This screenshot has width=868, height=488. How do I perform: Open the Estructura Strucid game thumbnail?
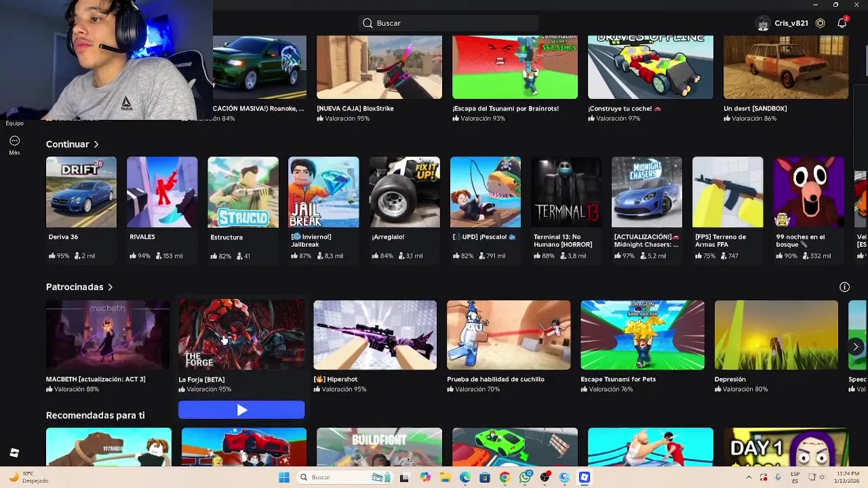243,192
